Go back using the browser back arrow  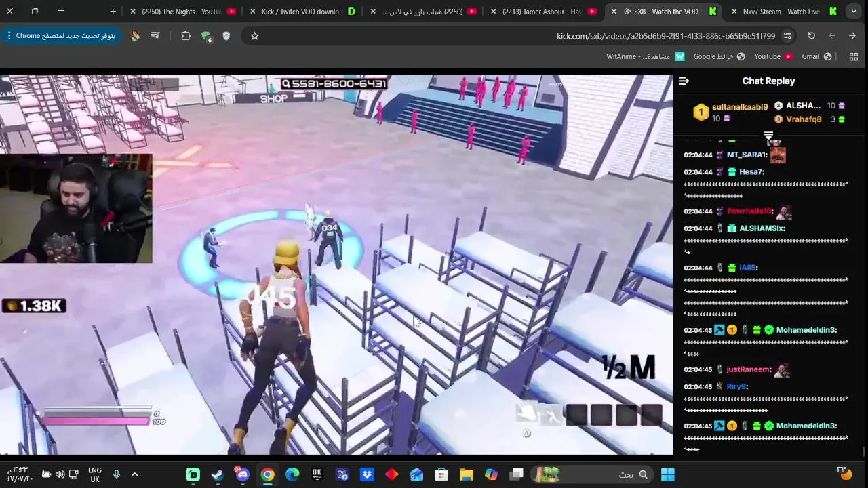[x=852, y=36]
